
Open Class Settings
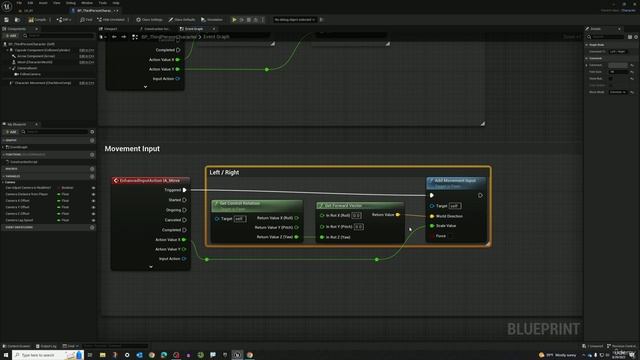(x=149, y=20)
